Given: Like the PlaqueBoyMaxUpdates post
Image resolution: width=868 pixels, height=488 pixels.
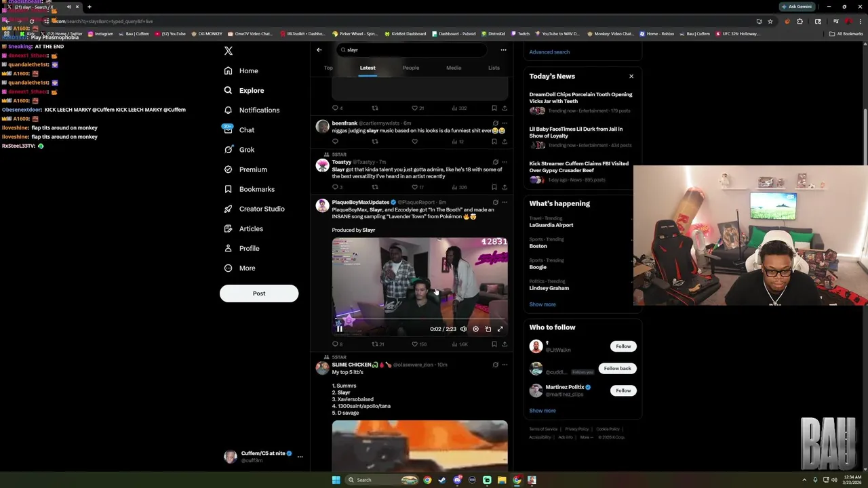Looking at the screenshot, I should tap(414, 344).
